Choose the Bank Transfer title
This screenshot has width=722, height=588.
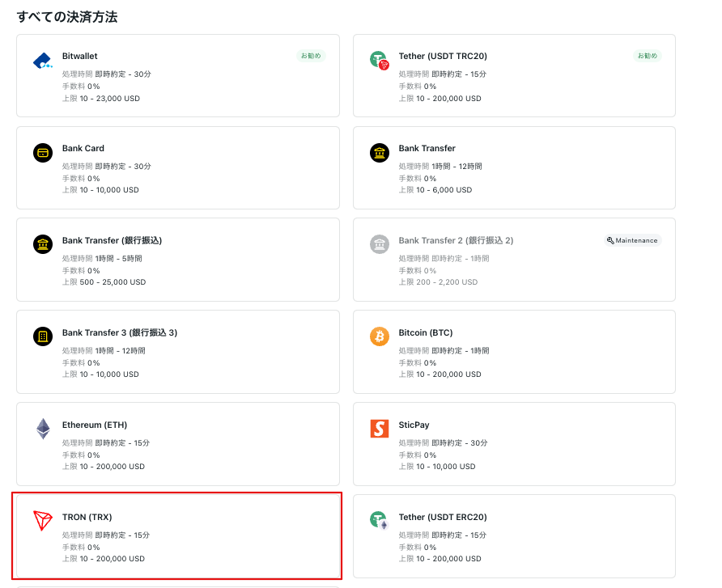(427, 148)
